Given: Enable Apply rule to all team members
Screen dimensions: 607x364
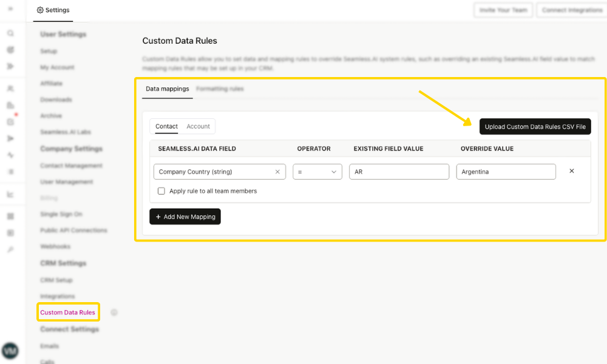Looking at the screenshot, I should click(161, 191).
